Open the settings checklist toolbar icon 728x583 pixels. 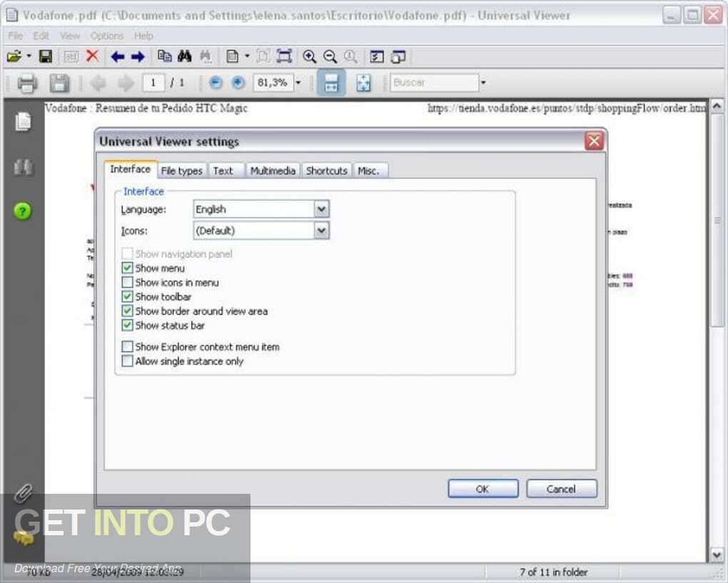pyautogui.click(x=377, y=56)
